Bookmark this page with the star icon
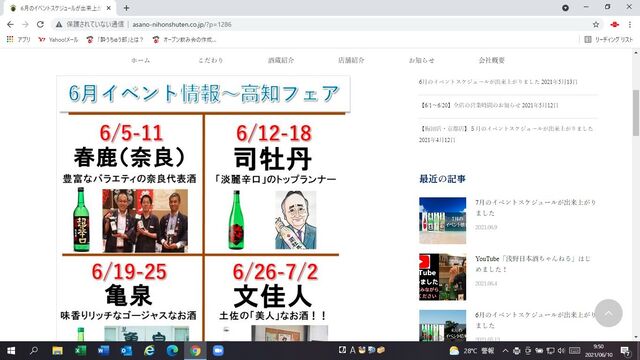This screenshot has height=360, width=640. (596, 24)
